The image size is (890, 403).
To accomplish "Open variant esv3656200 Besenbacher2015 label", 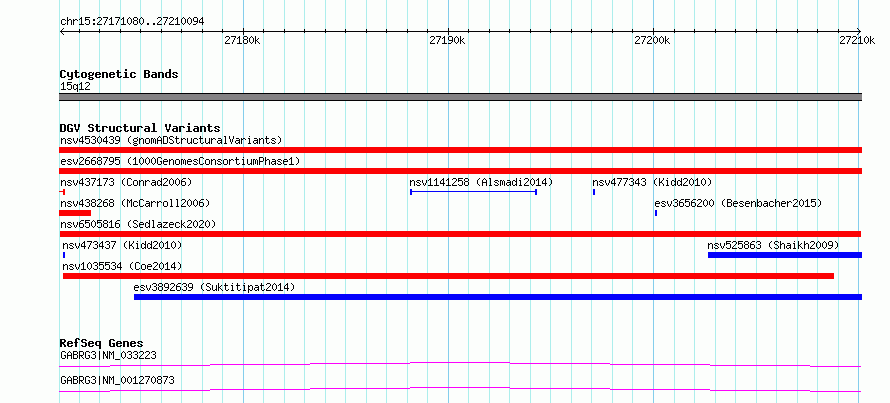I will coord(738,203).
